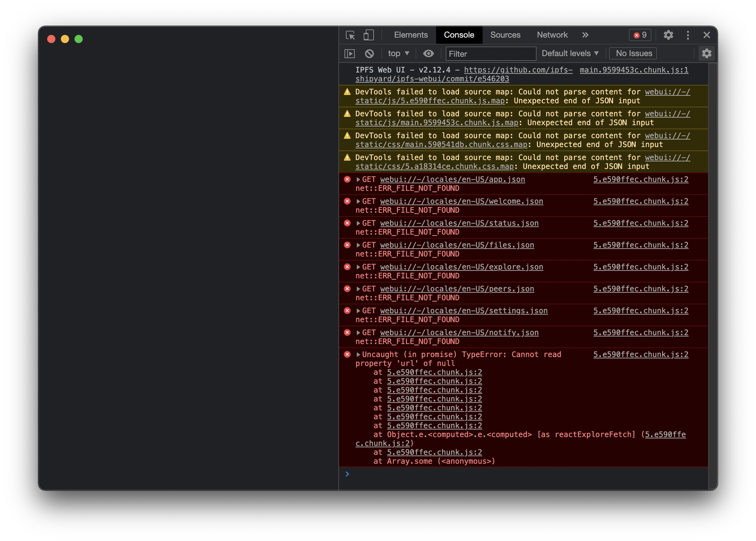Click the No Issues indicator
Image resolution: width=756 pixels, height=541 pixels.
(x=633, y=53)
